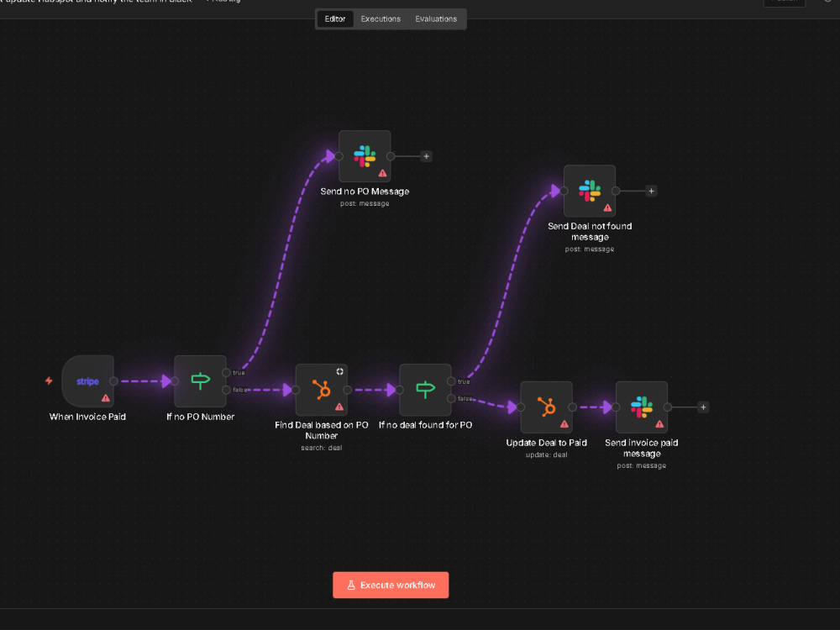
Task: Click the warning icon on 'Find Deal based on PO Number'
Action: (339, 407)
